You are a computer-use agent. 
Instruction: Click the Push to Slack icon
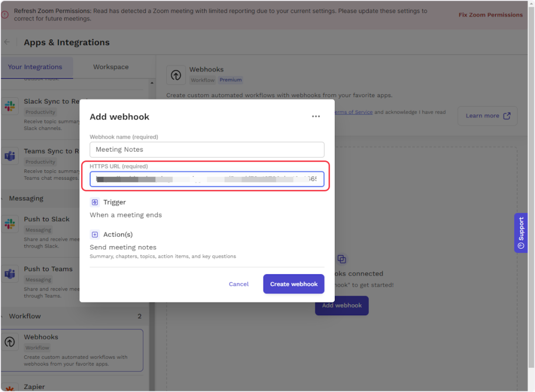(10, 224)
